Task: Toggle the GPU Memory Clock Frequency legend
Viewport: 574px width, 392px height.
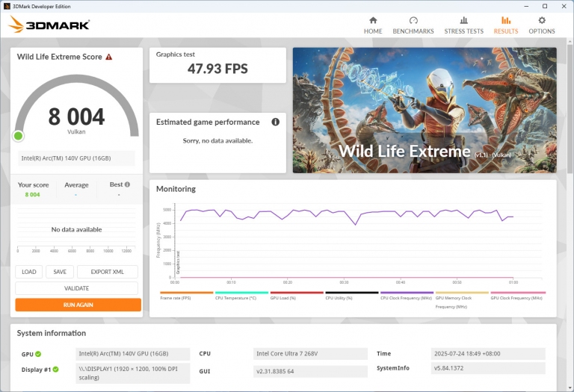Action: coord(462,300)
